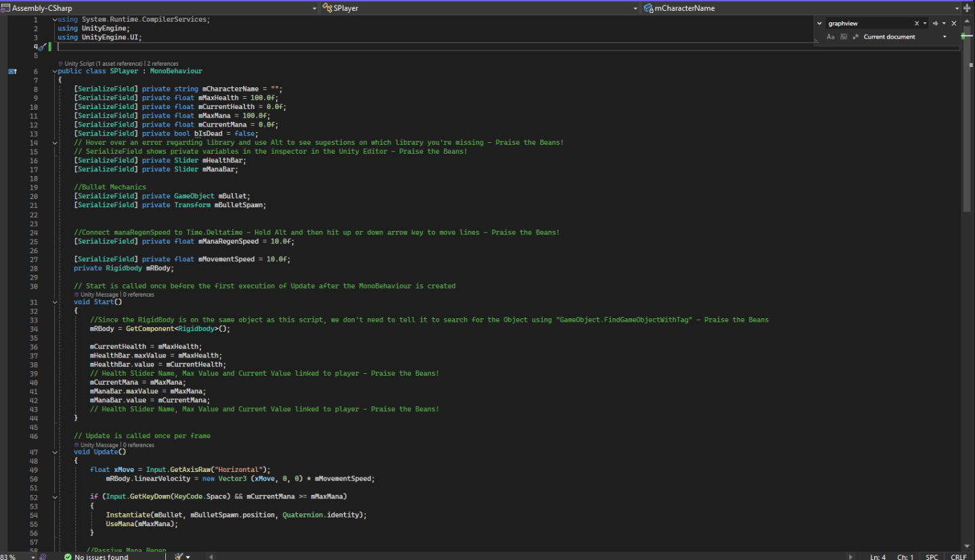
Task: Click bIsDead field on line 13
Action: pyautogui.click(x=209, y=133)
